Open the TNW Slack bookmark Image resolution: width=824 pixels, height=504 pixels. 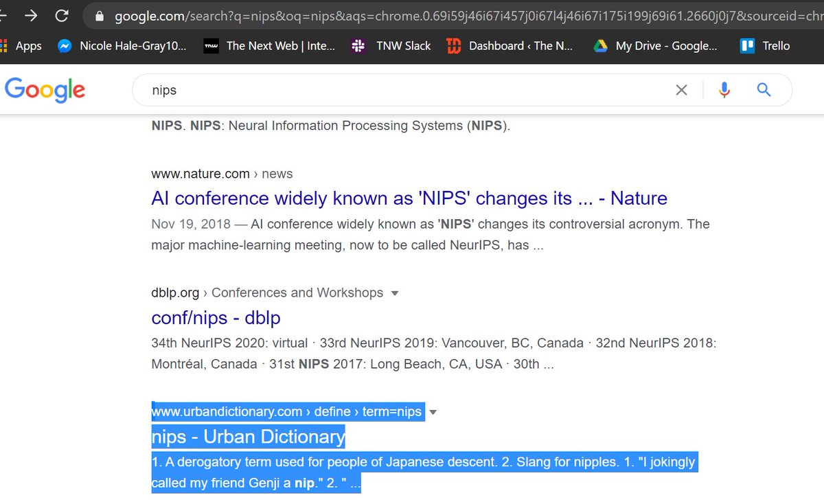click(391, 46)
